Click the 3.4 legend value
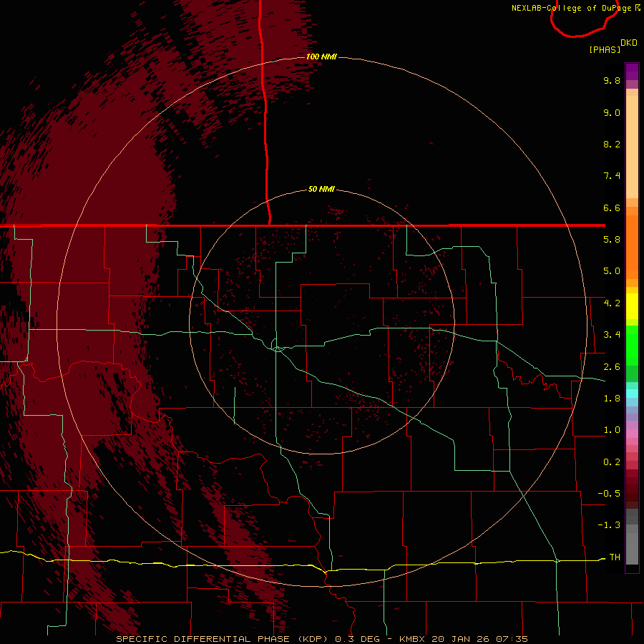The width and height of the screenshot is (644, 644). pyautogui.click(x=612, y=335)
